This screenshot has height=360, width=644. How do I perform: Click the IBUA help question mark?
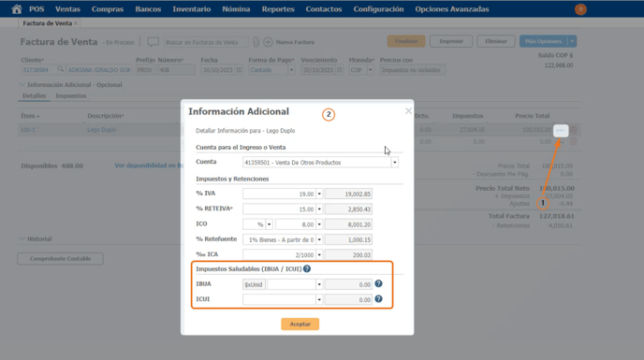pyautogui.click(x=379, y=283)
